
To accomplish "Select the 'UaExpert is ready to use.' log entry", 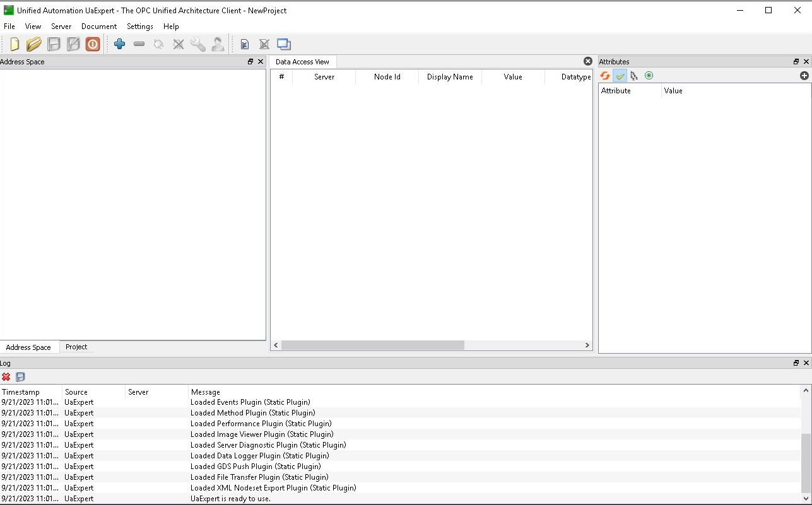I will tap(401, 499).
